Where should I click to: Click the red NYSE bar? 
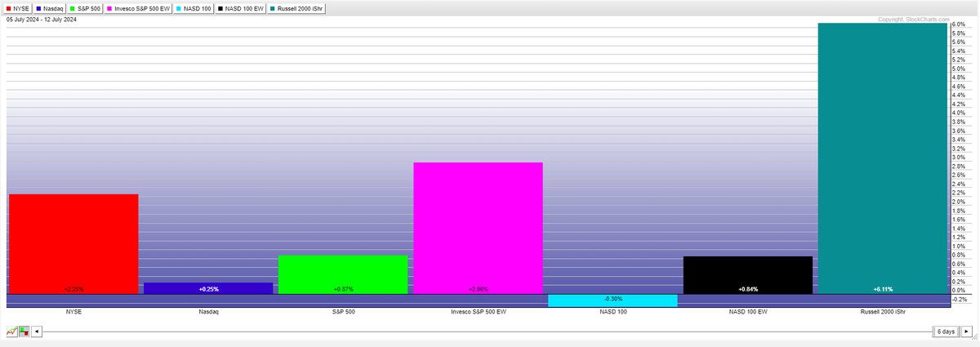pos(73,243)
